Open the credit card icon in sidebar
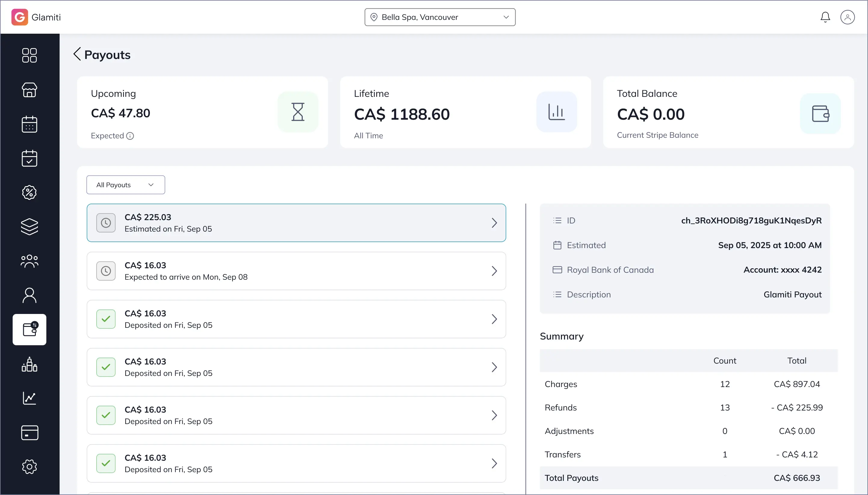The width and height of the screenshot is (868, 495). coord(29,432)
